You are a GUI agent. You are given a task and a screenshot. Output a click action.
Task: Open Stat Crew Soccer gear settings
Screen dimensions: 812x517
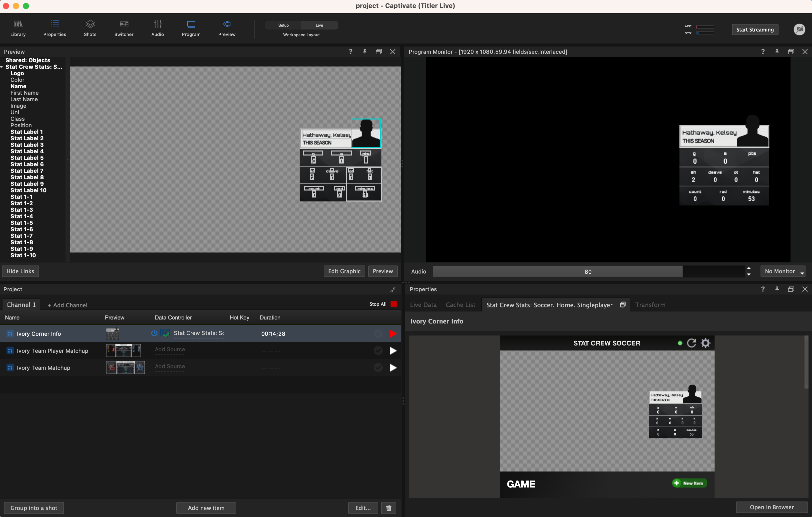point(706,343)
